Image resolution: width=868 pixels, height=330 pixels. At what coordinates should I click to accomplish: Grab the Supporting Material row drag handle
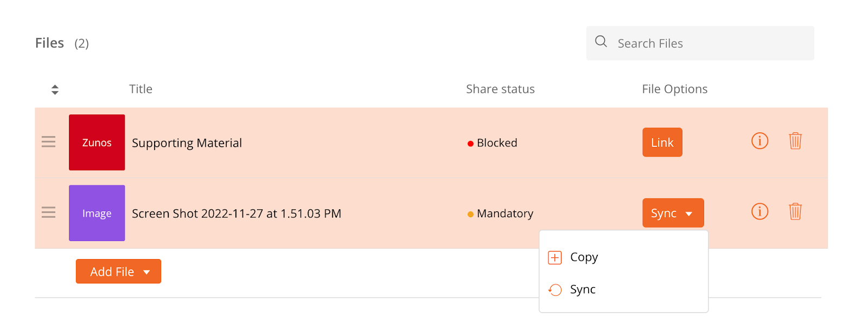click(48, 142)
